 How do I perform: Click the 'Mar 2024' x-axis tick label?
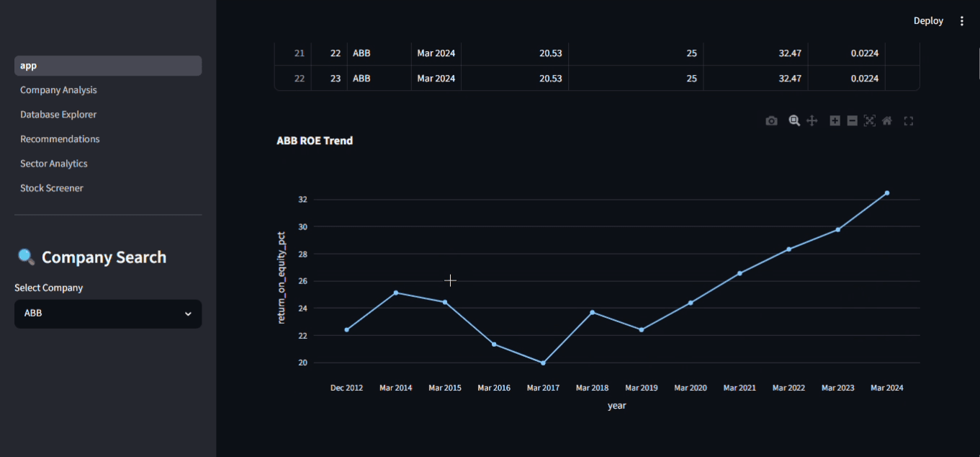tap(887, 388)
